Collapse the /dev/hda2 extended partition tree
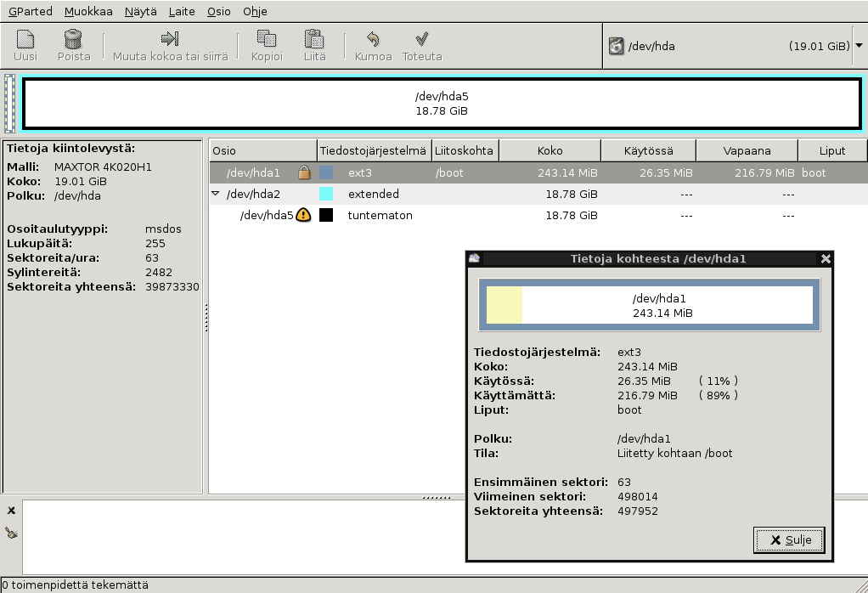The image size is (868, 593). pos(216,194)
